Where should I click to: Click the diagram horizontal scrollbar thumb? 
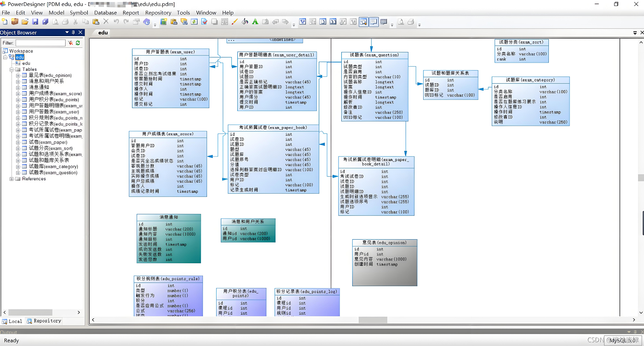coord(373,320)
